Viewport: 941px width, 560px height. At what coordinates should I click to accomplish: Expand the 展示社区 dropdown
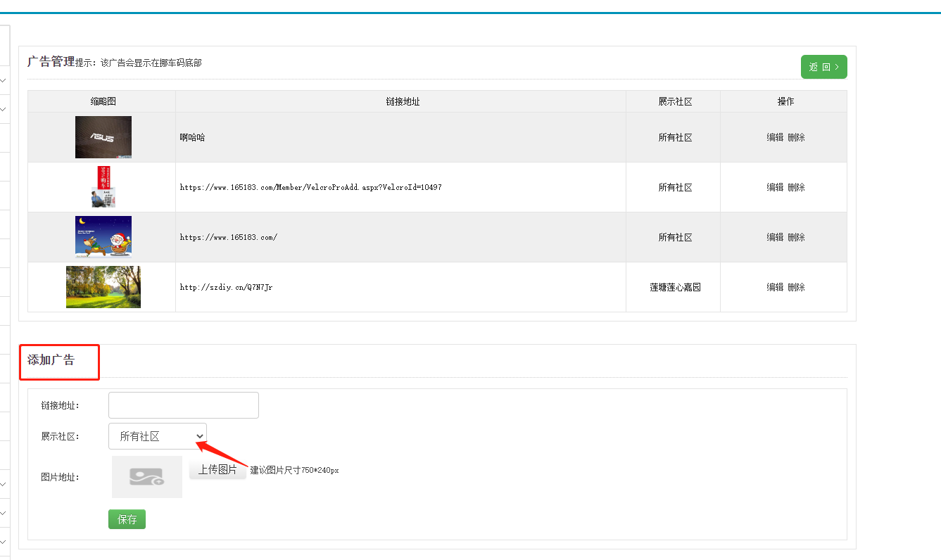[158, 436]
